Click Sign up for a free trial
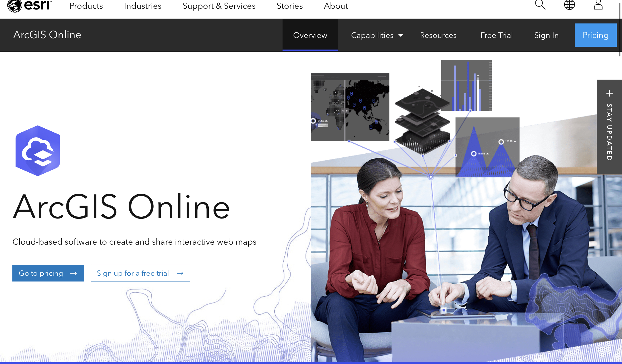The image size is (622, 364). [140, 273]
